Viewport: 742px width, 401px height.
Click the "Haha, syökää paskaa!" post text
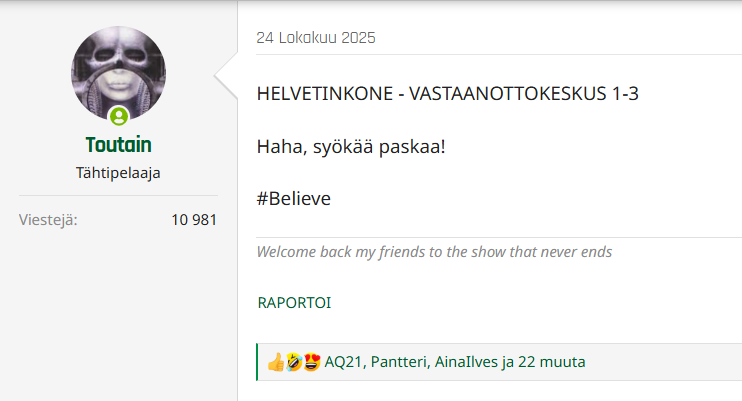click(350, 147)
